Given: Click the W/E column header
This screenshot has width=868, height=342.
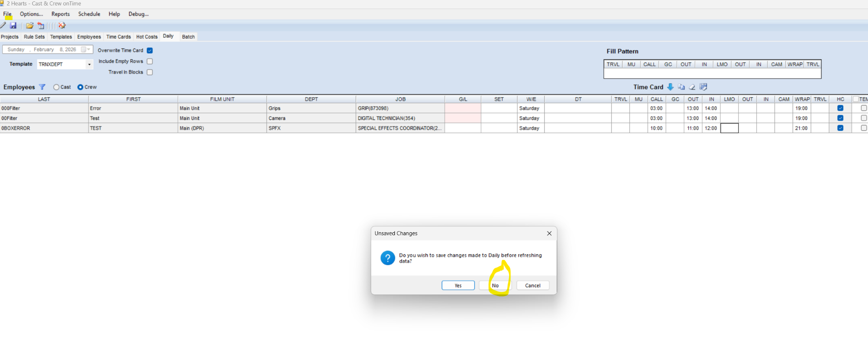Looking at the screenshot, I should (x=531, y=99).
